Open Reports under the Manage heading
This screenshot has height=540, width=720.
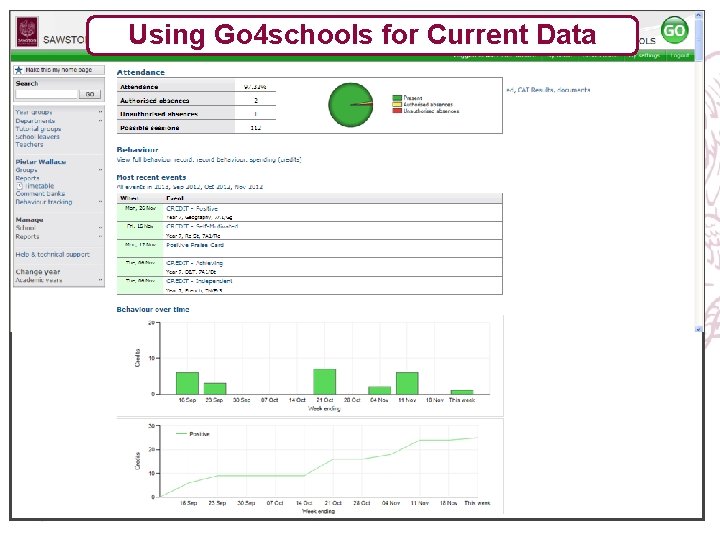pyautogui.click(x=27, y=236)
